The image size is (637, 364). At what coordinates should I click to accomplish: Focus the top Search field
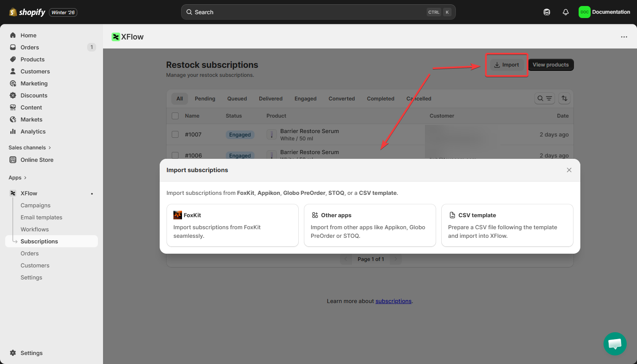318,12
